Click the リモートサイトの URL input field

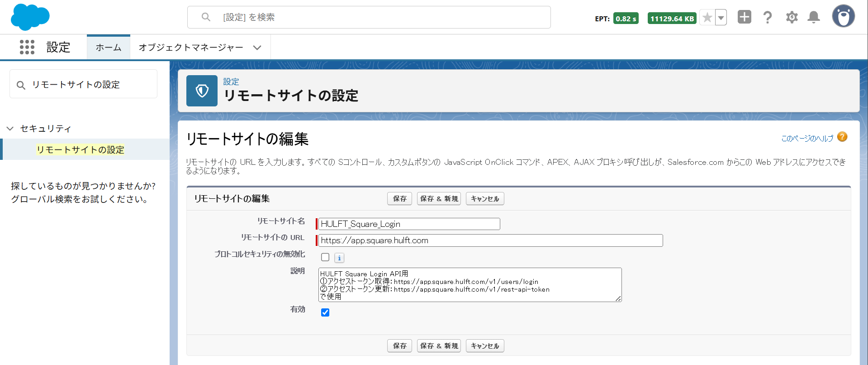tap(491, 240)
